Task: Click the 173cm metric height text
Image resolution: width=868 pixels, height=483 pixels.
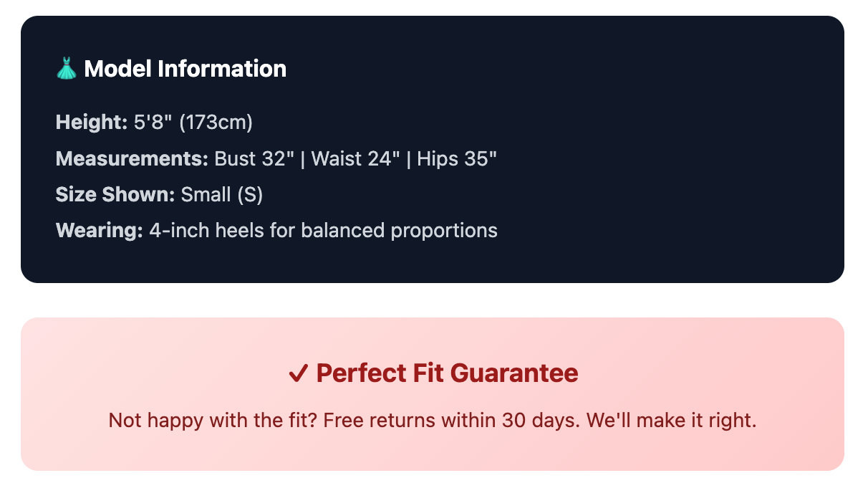Action: point(216,123)
